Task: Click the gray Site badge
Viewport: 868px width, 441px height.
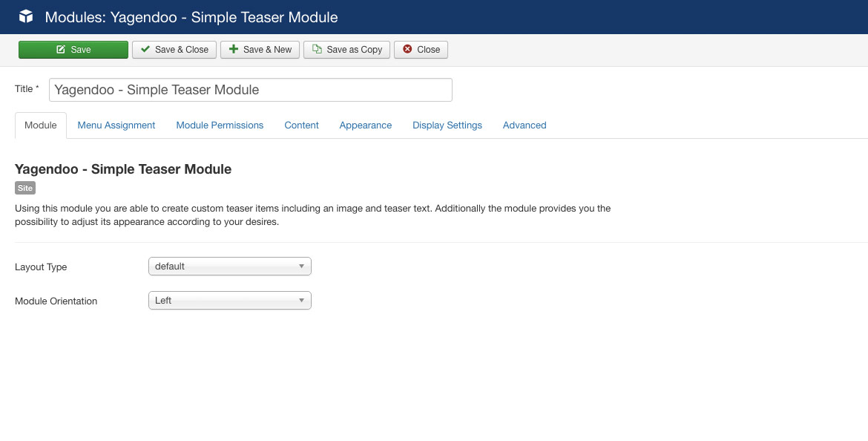Action: [25, 189]
